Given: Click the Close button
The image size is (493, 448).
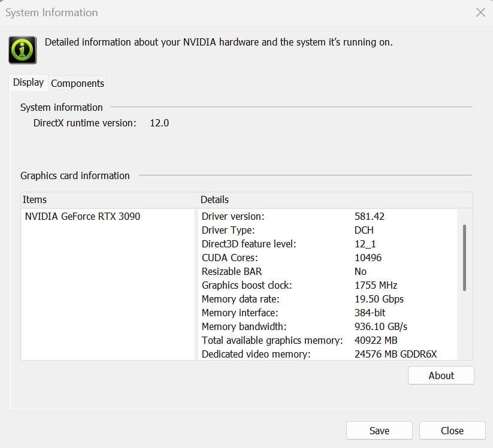Looking at the screenshot, I should click(452, 431).
